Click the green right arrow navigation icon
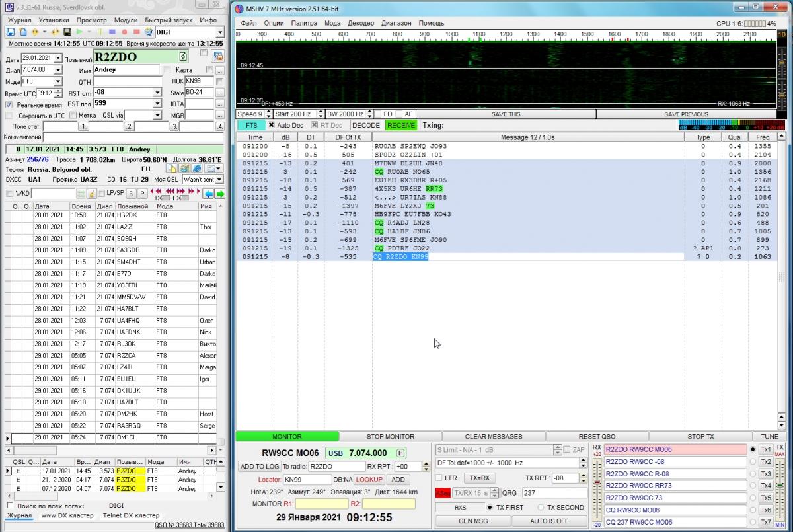The image size is (793, 532). (x=219, y=194)
